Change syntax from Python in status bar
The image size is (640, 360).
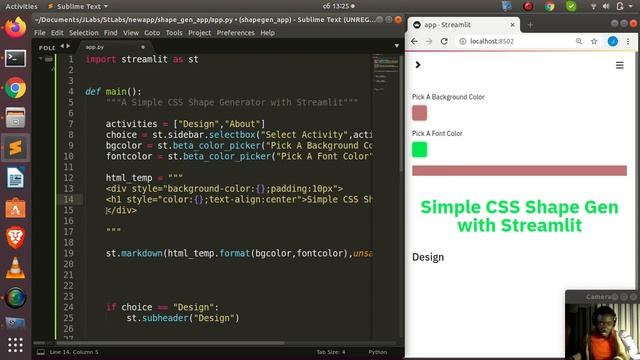coord(378,352)
